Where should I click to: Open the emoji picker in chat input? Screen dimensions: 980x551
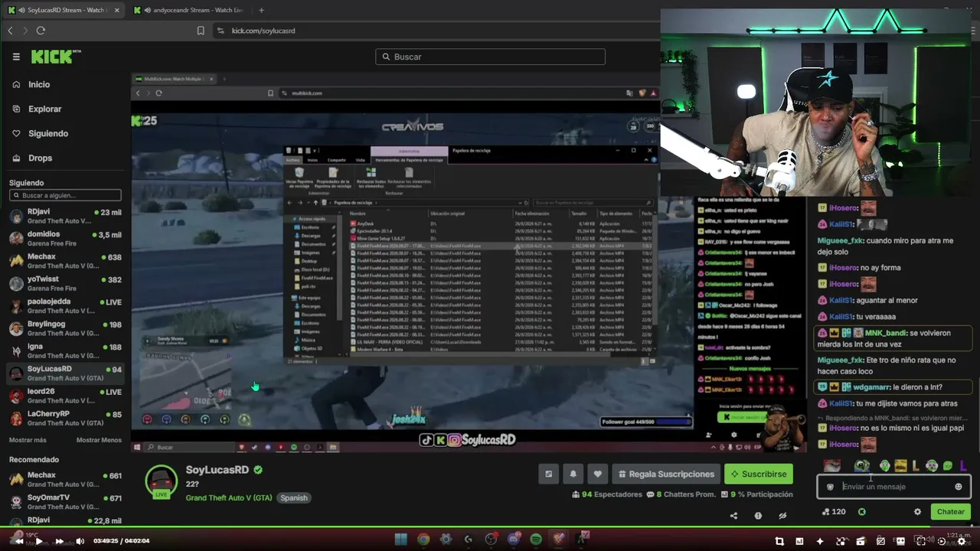click(959, 487)
